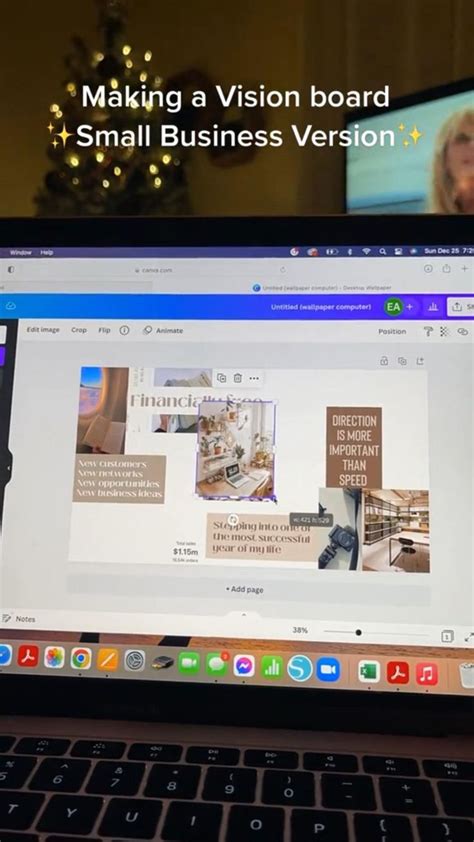Open FaceTime from the dock

tap(189, 663)
